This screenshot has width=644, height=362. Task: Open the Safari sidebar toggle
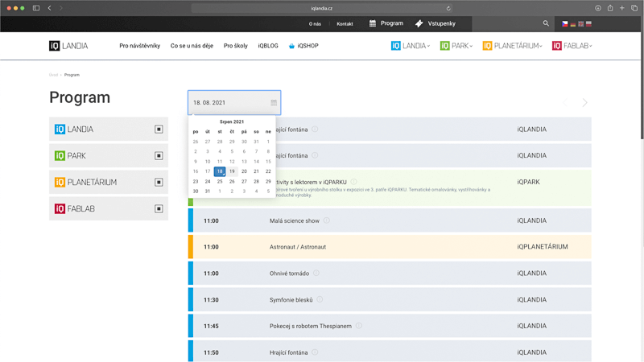(36, 8)
